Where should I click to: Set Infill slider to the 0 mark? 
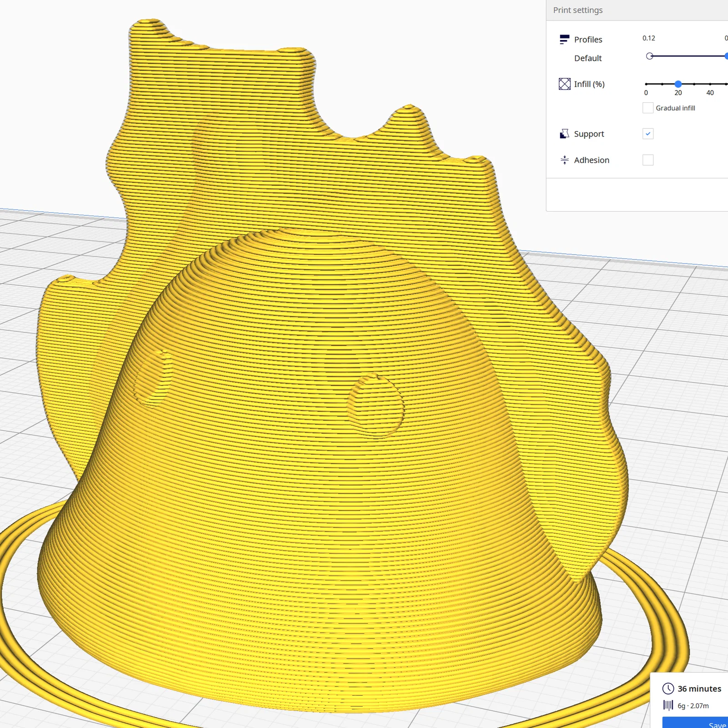(646, 84)
